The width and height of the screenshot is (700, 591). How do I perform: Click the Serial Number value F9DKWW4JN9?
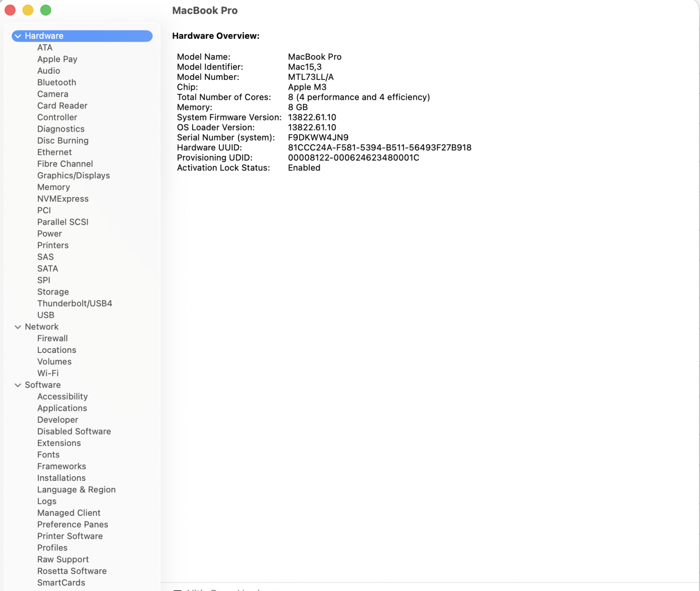[x=318, y=138]
